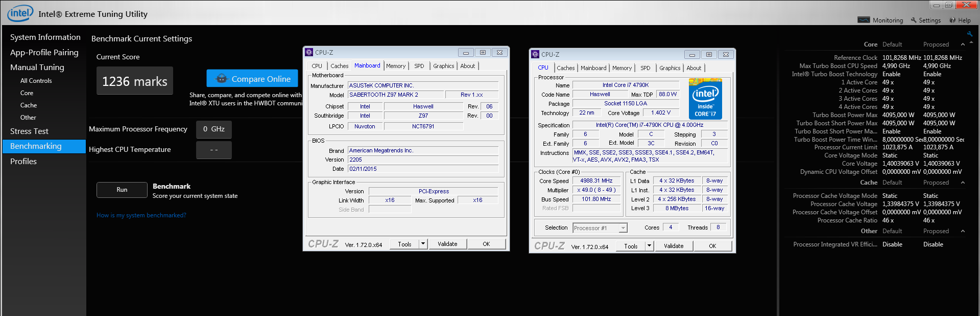Open Cache tuning sub-item
This screenshot has width=980, height=316.
(29, 105)
